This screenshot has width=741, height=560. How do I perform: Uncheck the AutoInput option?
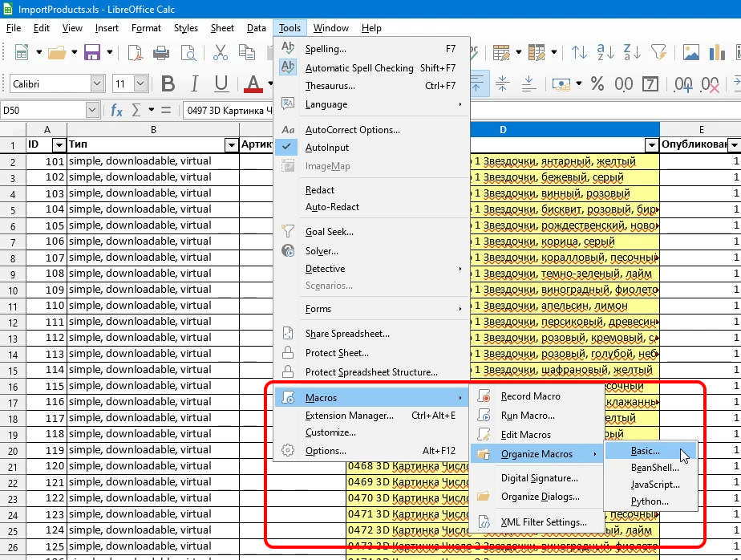(326, 148)
